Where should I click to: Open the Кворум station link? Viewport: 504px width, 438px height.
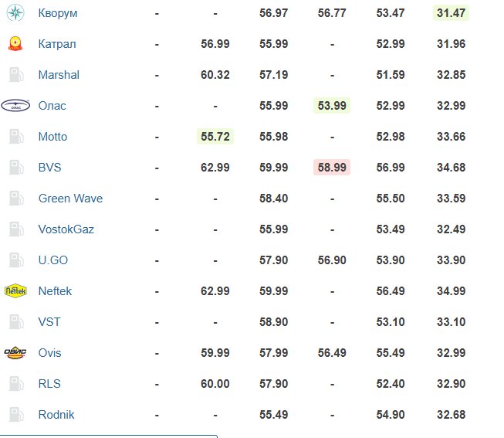[58, 13]
